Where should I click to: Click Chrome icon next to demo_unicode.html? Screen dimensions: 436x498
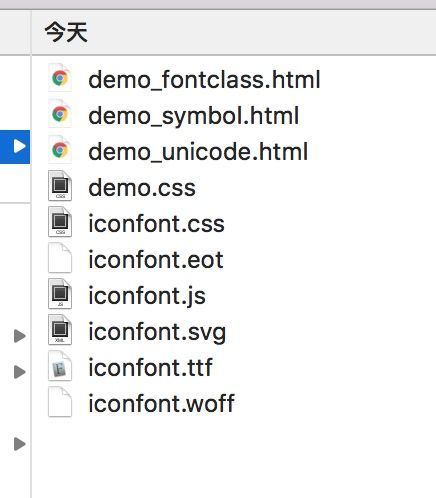[x=60, y=150]
